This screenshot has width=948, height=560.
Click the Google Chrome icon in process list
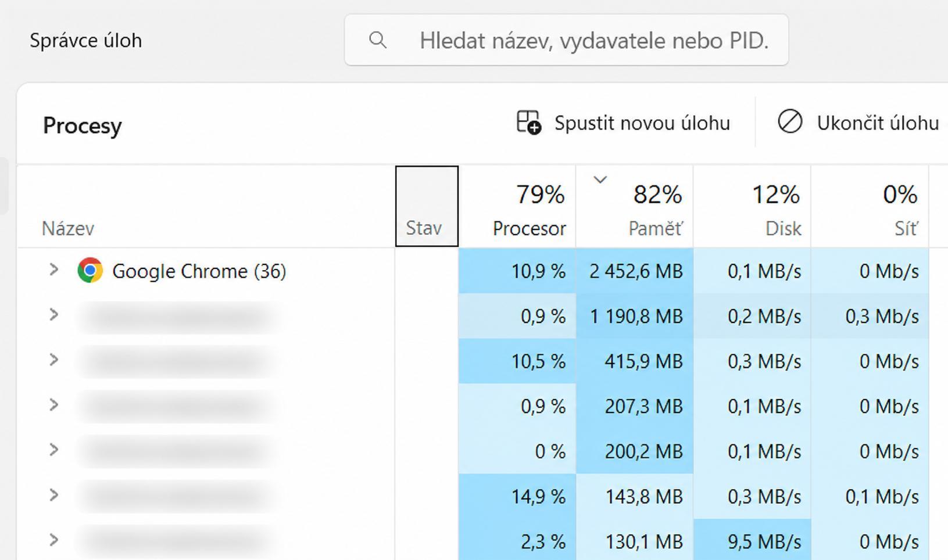click(x=90, y=270)
